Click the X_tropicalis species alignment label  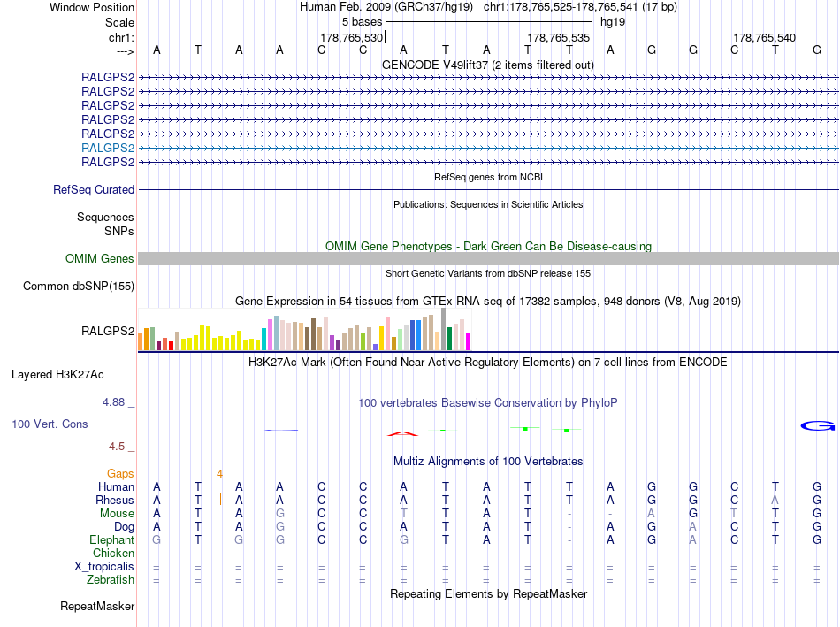pyautogui.click(x=104, y=567)
